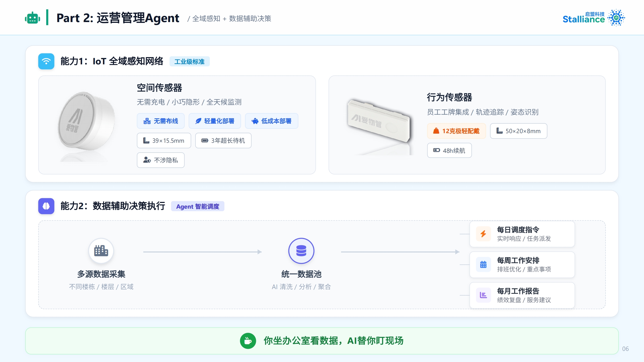Click the purple bar chart report icon

[483, 295]
